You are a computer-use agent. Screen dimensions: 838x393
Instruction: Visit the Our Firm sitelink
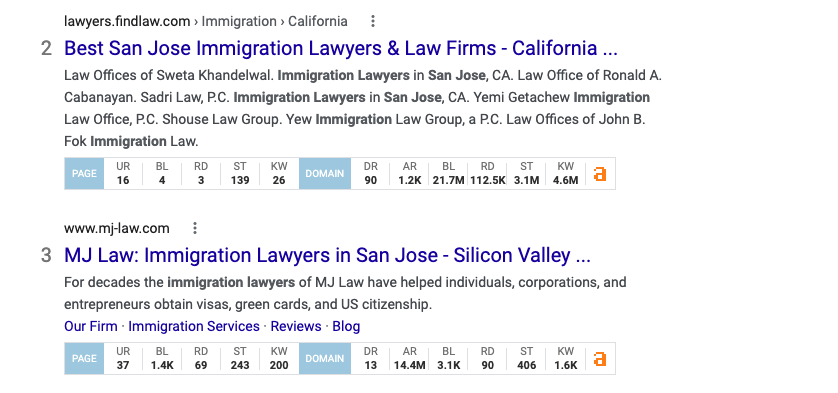pos(91,326)
